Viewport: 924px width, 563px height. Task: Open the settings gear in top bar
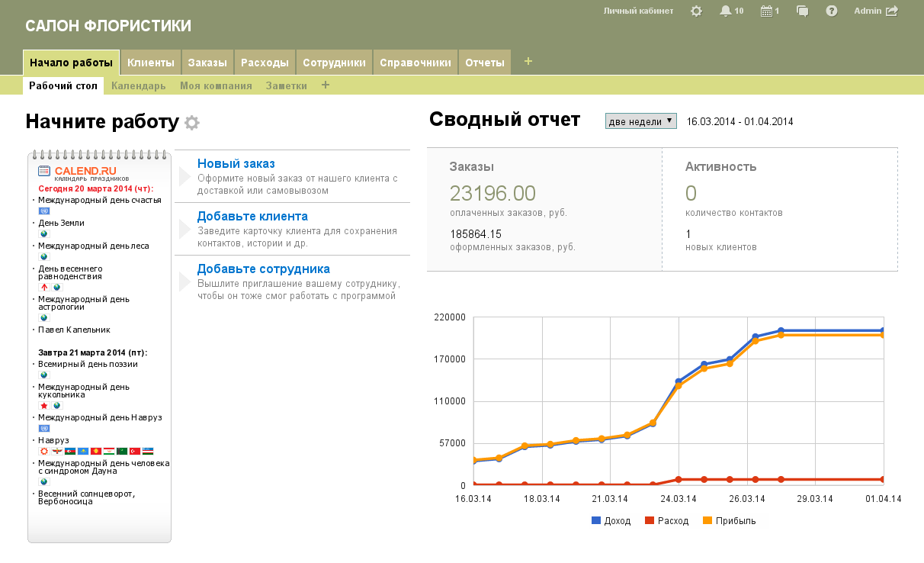pyautogui.click(x=696, y=11)
